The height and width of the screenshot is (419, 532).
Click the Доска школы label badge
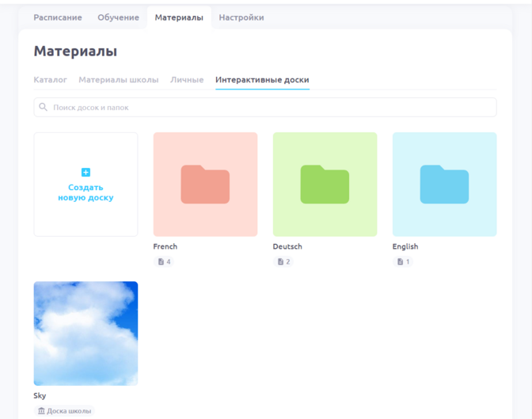point(64,411)
